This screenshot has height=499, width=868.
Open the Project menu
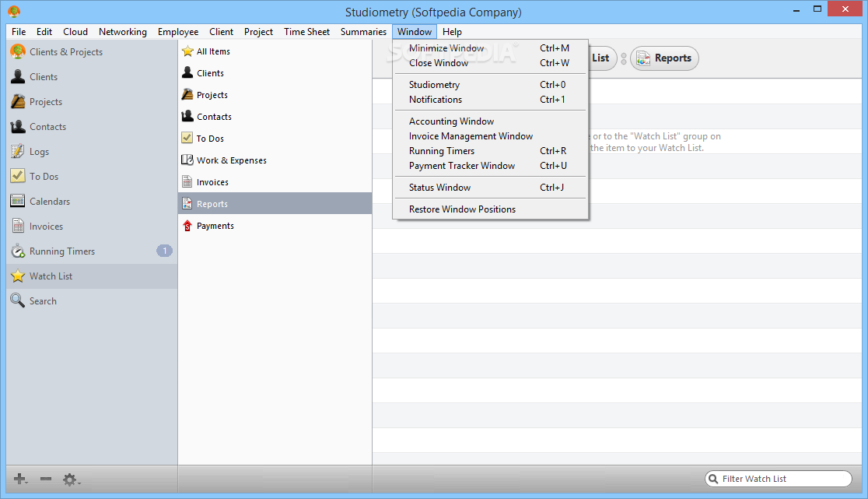258,32
